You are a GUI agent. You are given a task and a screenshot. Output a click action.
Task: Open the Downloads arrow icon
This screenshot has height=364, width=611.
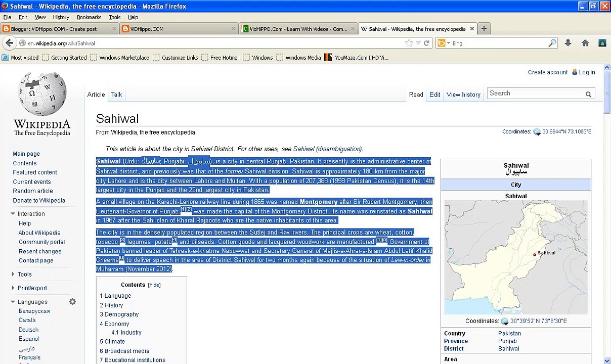tap(568, 43)
